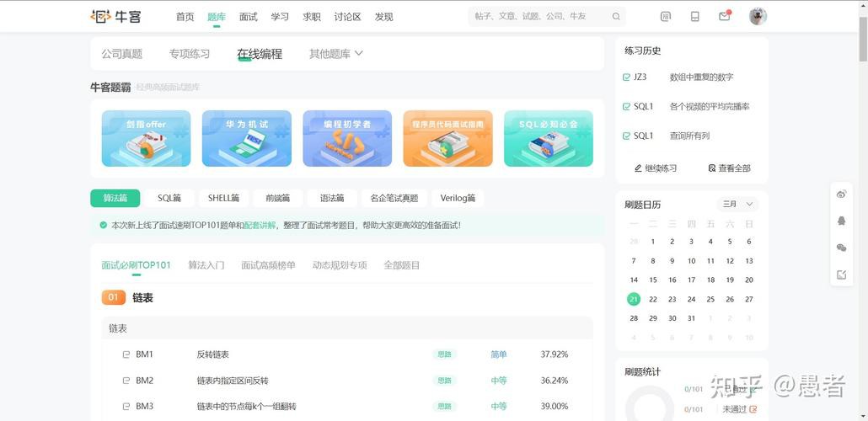Open history entry 数组中重复的数字

701,77
